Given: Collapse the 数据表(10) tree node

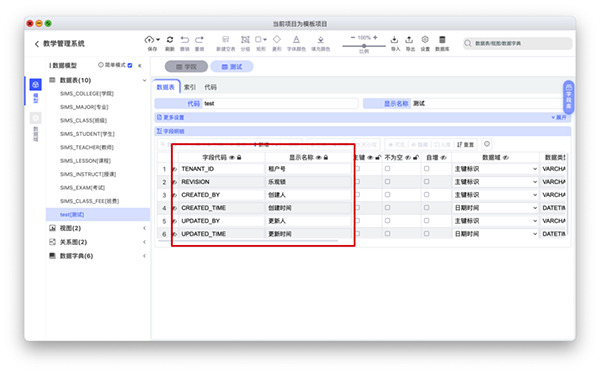Looking at the screenshot, I should pos(144,80).
